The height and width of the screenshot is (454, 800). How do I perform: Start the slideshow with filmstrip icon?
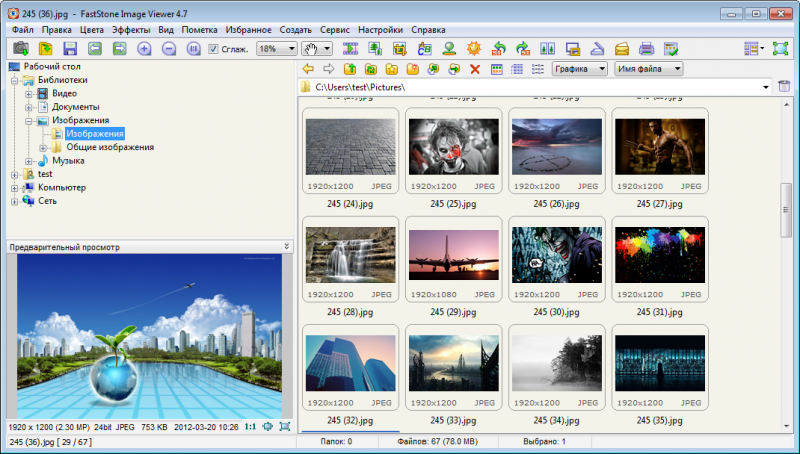coord(351,48)
